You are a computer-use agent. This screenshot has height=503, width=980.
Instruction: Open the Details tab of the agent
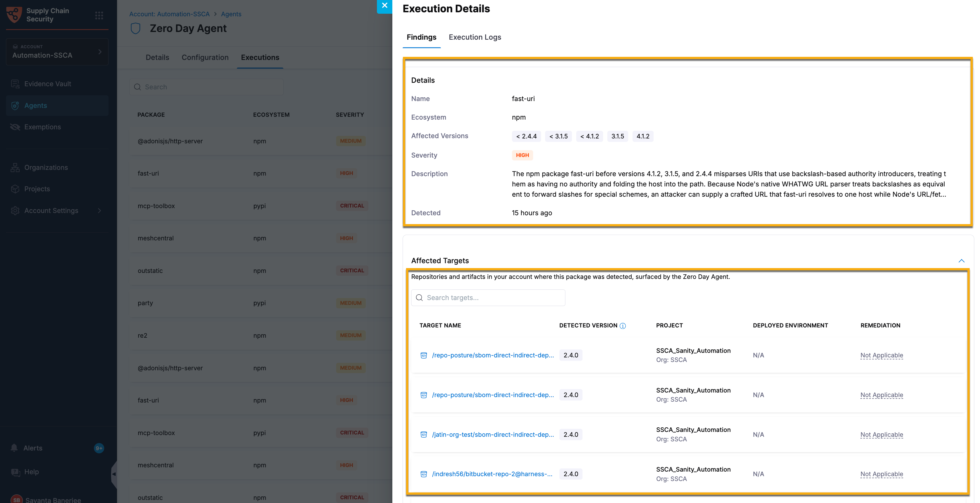click(158, 57)
